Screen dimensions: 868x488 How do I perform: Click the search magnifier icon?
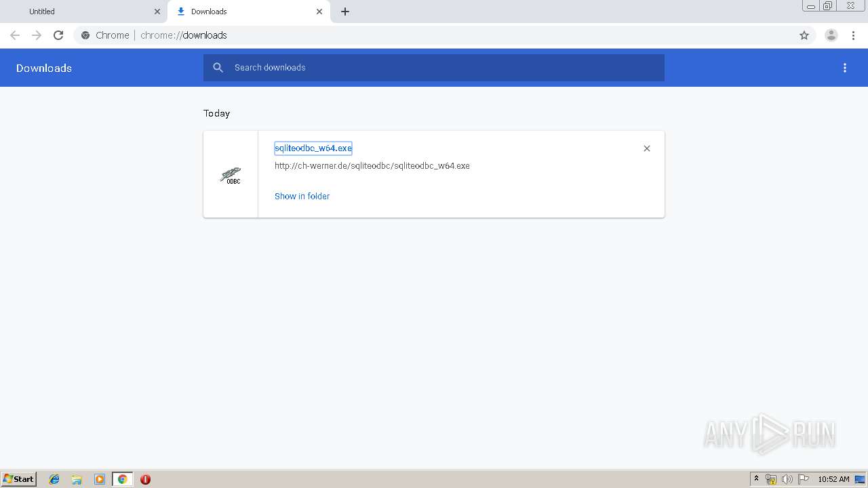(x=218, y=68)
